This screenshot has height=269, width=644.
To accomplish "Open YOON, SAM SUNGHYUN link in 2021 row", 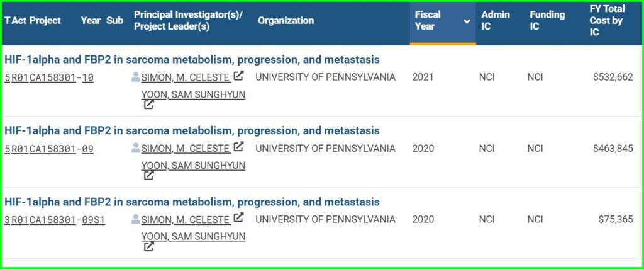I will (194, 94).
